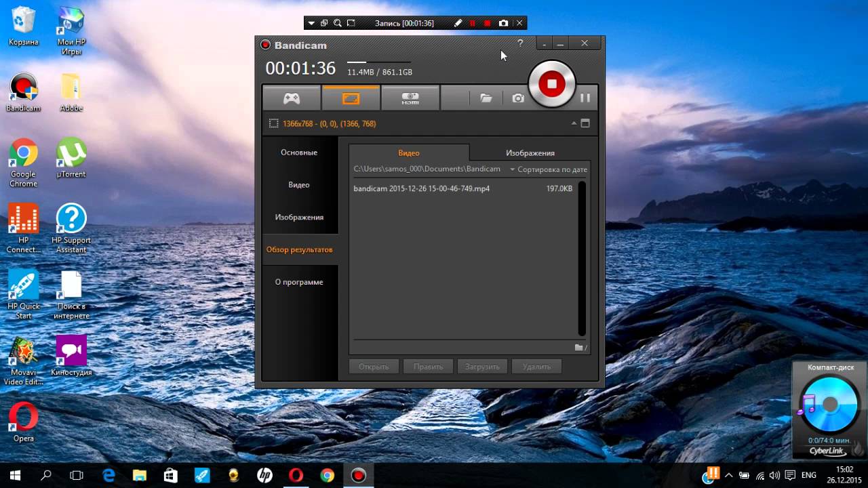Viewport: 868px width, 488px height.
Task: Open the µTorrent desktop shortcut
Action: [71, 159]
